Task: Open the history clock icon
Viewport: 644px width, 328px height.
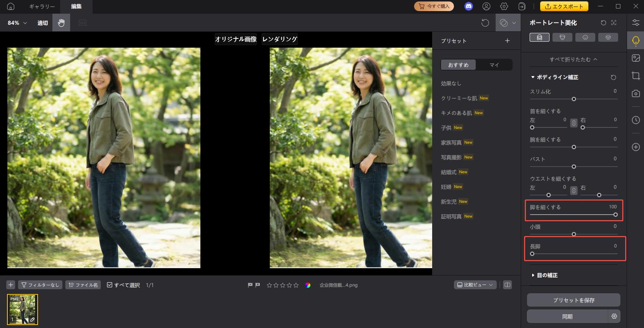Action: 636,120
